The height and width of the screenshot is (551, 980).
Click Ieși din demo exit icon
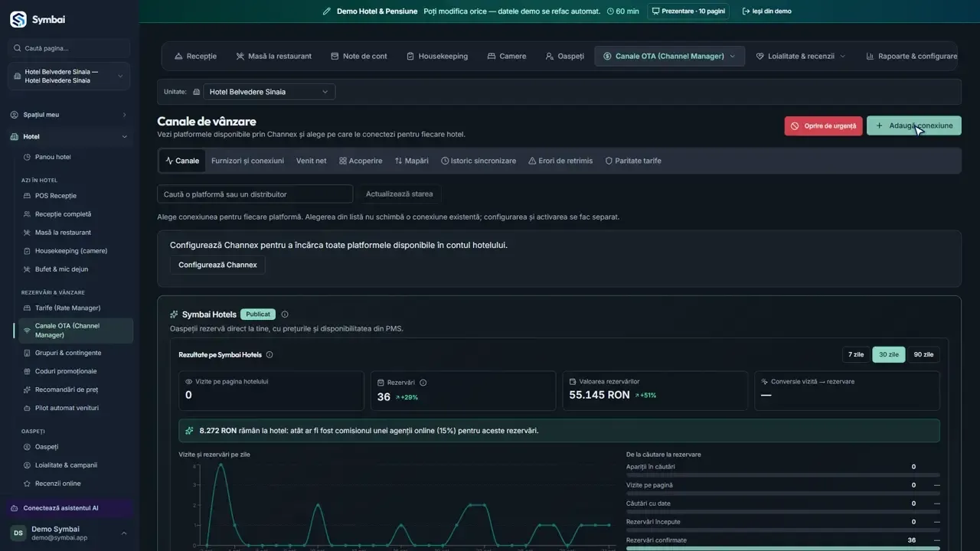[746, 11]
